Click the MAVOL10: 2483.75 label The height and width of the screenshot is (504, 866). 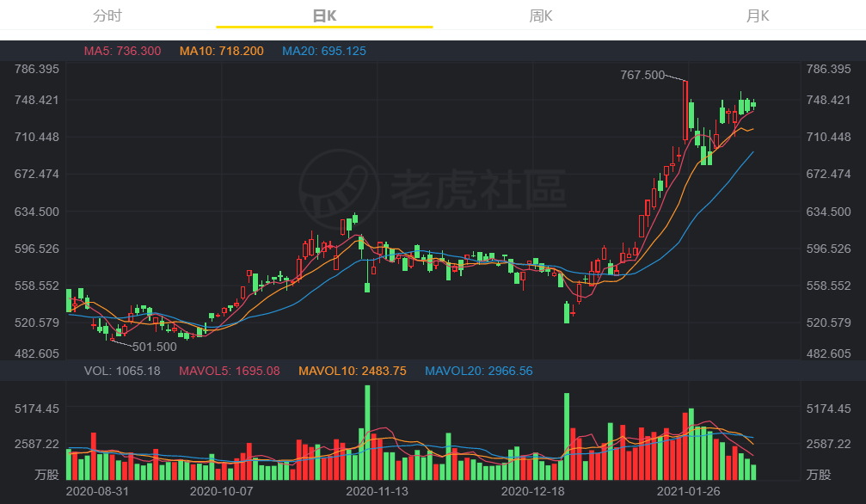coord(353,371)
